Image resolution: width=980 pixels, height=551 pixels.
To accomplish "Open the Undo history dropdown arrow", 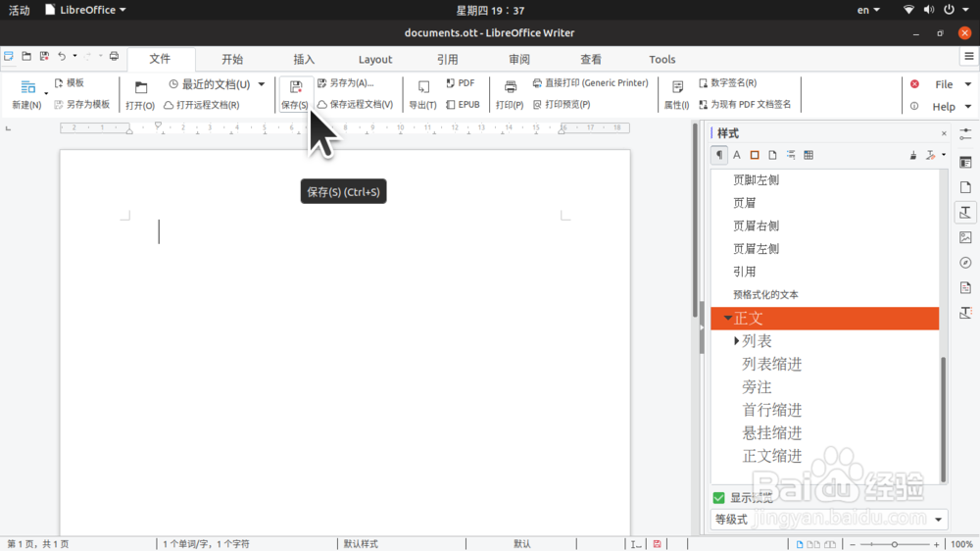I will 75,56.
